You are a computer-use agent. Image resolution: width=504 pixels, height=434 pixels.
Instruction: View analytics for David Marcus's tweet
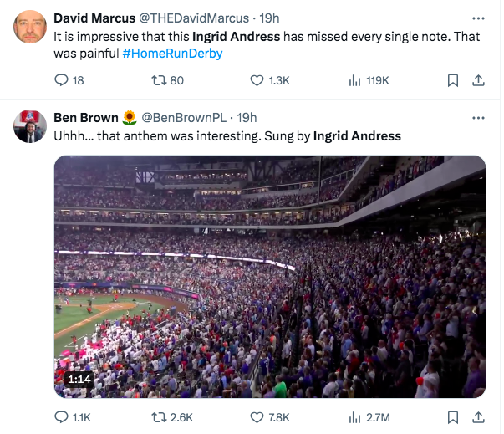[x=354, y=80]
